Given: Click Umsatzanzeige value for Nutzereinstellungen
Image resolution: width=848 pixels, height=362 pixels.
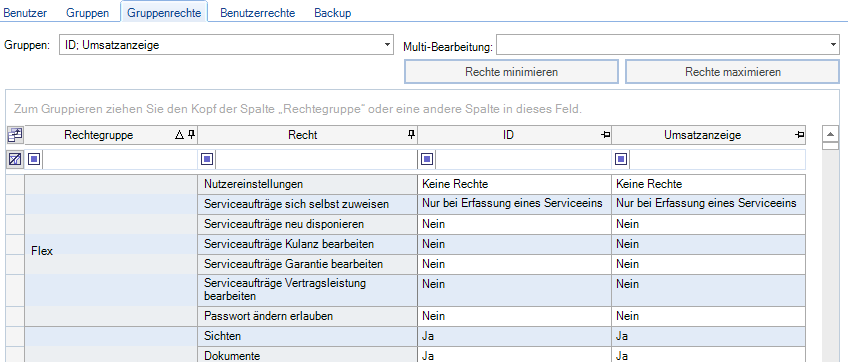Looking at the screenshot, I should (708, 184).
